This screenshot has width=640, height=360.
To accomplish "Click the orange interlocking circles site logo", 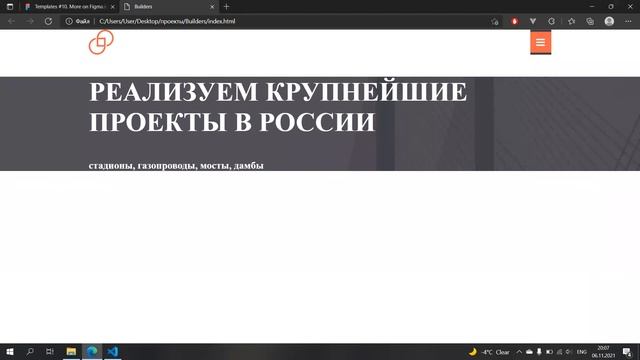I will (x=101, y=42).
